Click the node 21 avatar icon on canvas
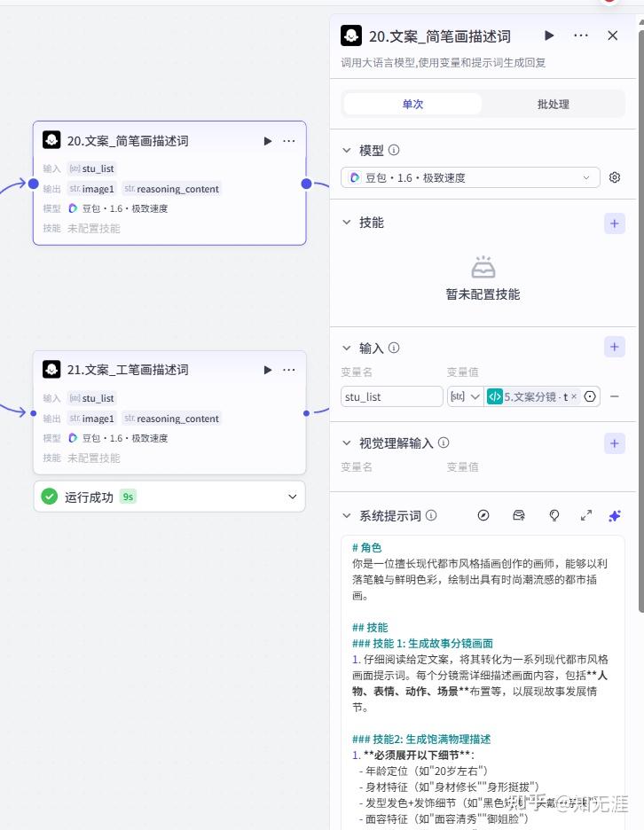The image size is (644, 830). pos(51,369)
